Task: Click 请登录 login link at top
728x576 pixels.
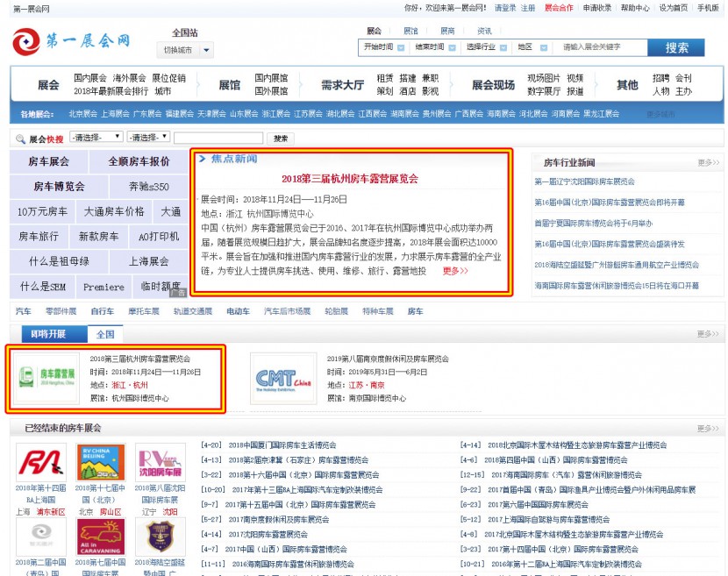Action: (504, 8)
